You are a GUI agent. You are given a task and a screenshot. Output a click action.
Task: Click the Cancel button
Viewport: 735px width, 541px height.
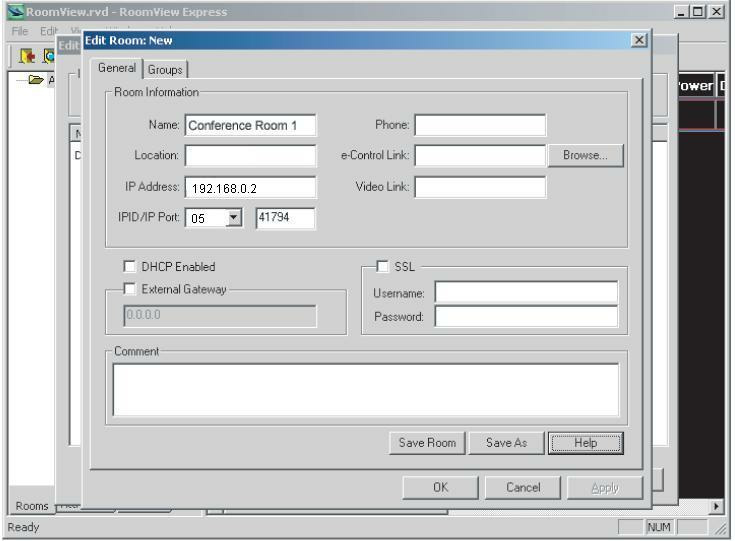pos(523,488)
